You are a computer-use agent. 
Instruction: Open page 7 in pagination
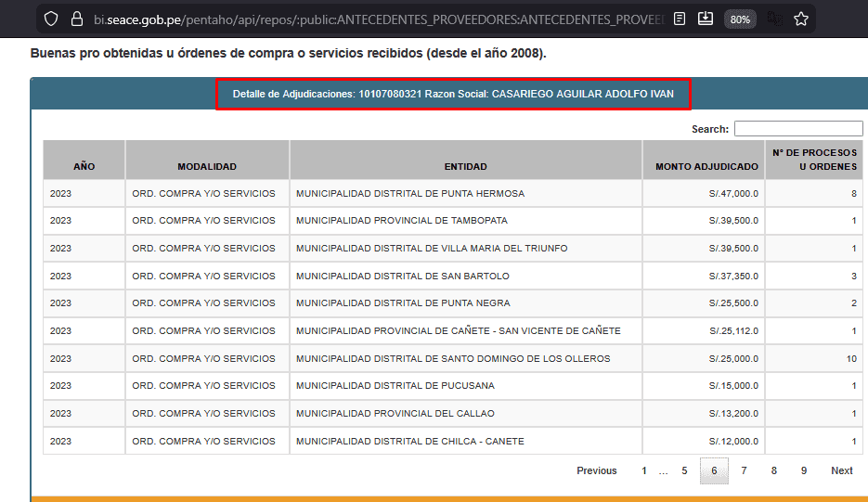tap(744, 470)
